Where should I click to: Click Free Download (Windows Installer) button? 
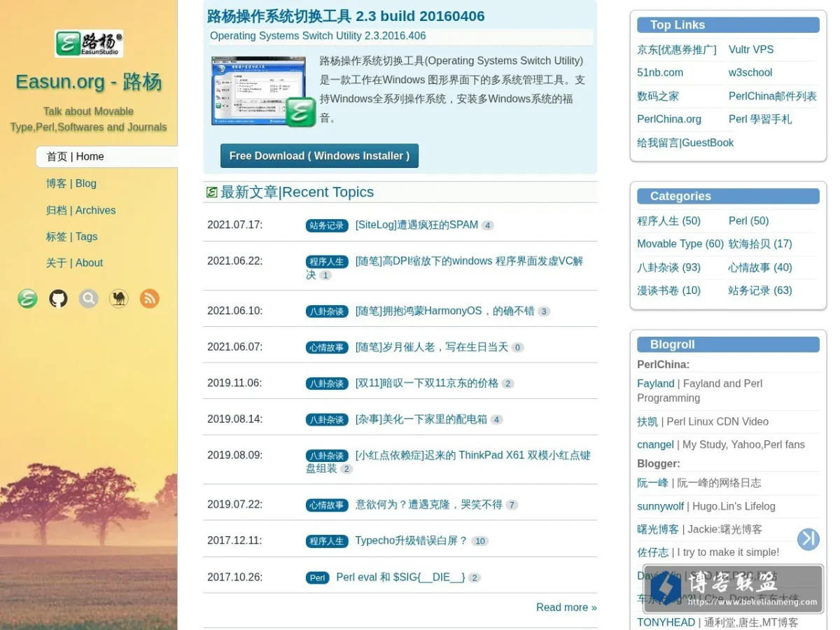click(x=319, y=156)
